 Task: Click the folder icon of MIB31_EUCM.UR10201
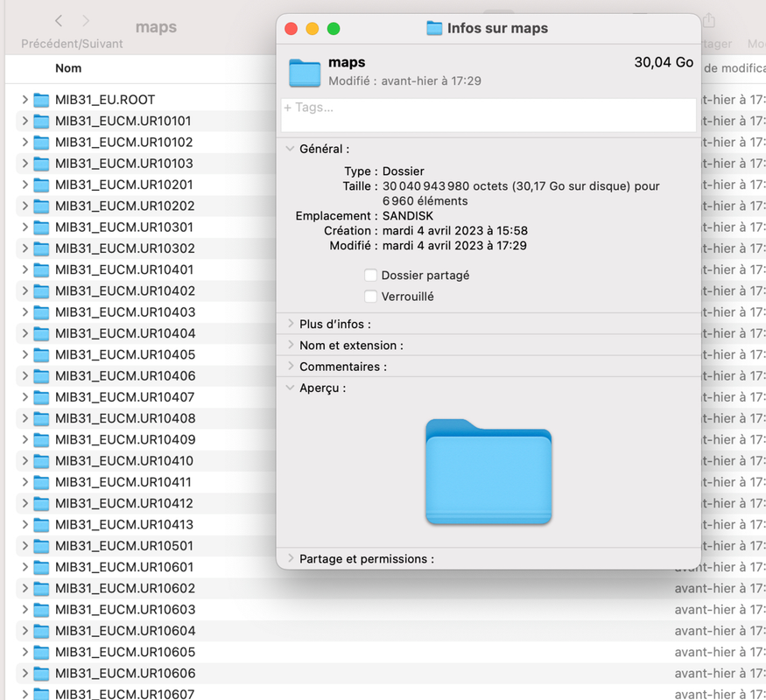coord(41,185)
